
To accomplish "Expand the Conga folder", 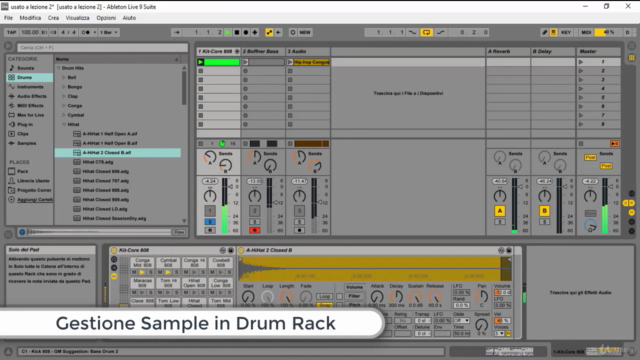I will [64, 105].
